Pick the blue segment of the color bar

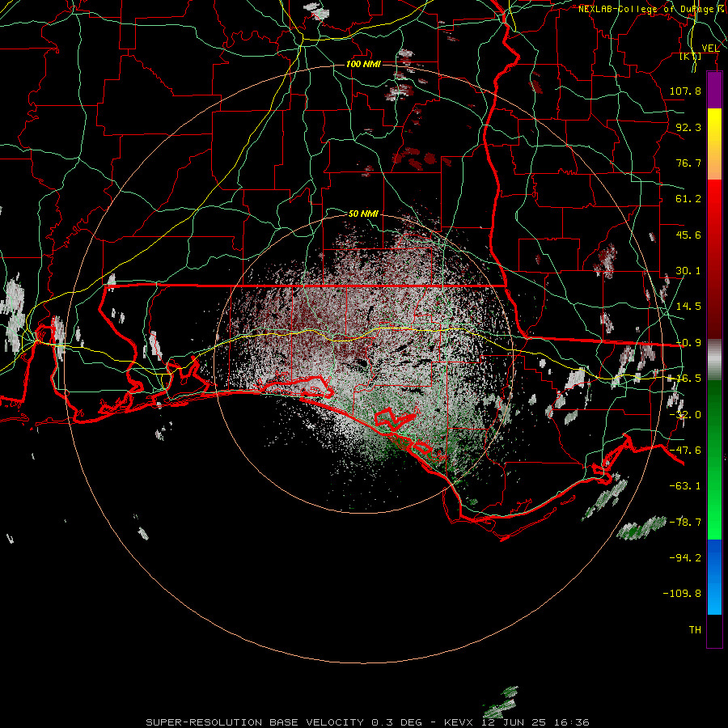pos(714,577)
